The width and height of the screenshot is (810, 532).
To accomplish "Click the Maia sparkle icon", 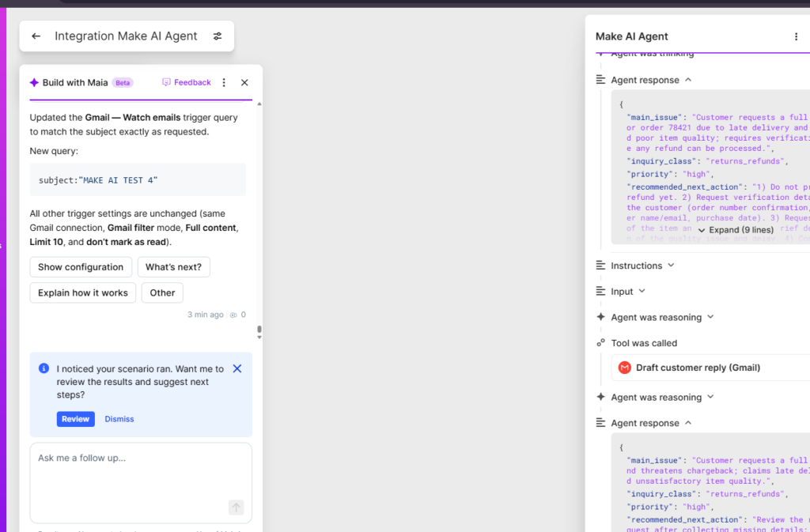I will 34,82.
